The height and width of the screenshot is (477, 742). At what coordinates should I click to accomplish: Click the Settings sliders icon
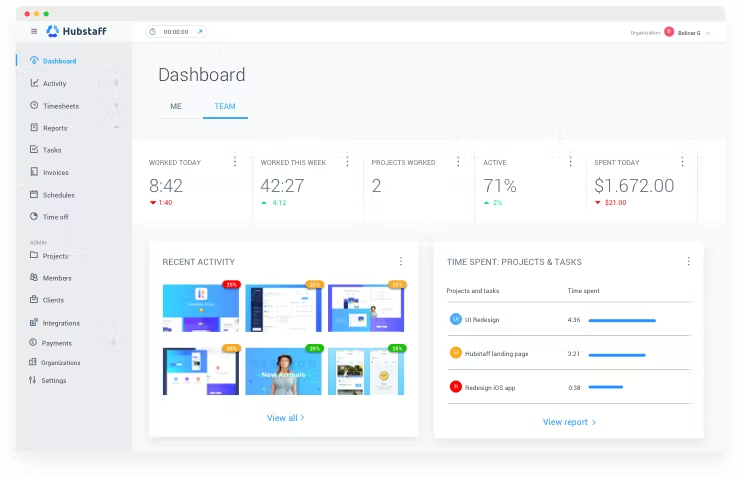pos(32,380)
